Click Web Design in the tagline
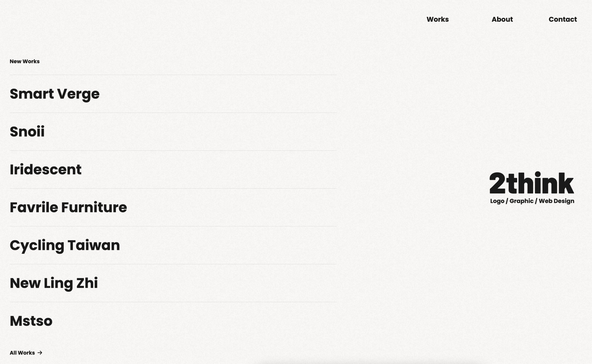Viewport: 592px width, 364px height. tap(556, 201)
